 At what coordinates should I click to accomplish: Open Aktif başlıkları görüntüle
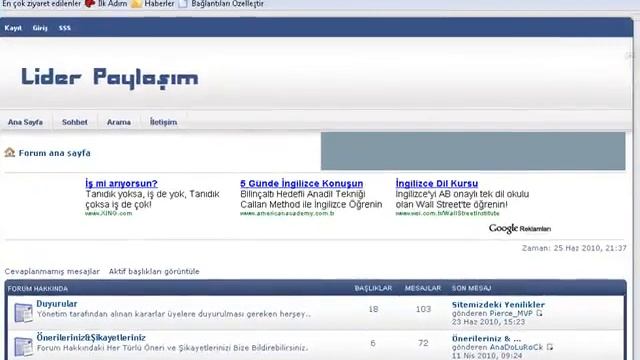pos(154,271)
